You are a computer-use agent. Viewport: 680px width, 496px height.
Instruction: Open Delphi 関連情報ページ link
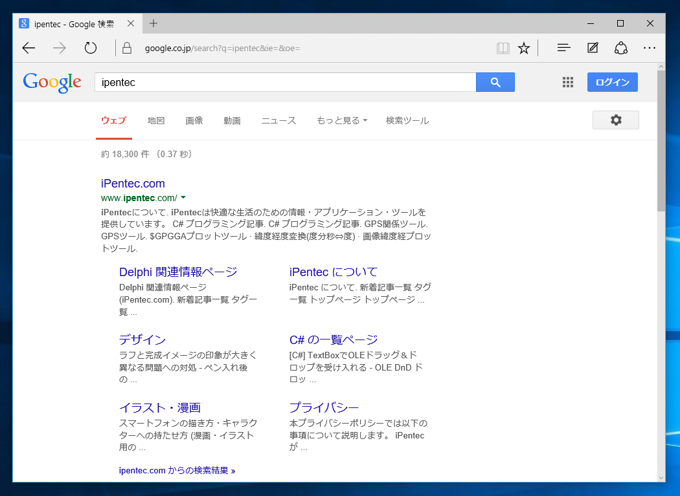pos(178,272)
